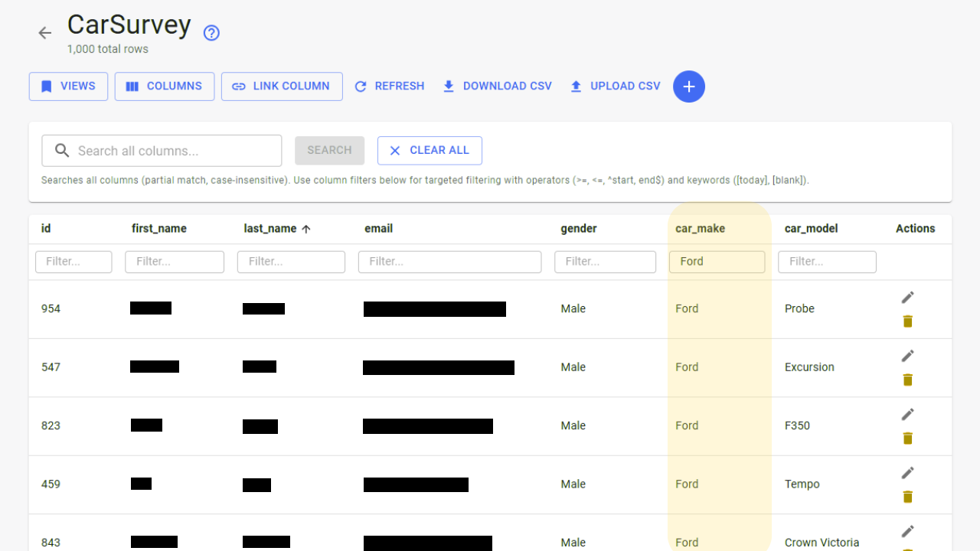
Task: Open the Columns button
Action: tap(164, 86)
